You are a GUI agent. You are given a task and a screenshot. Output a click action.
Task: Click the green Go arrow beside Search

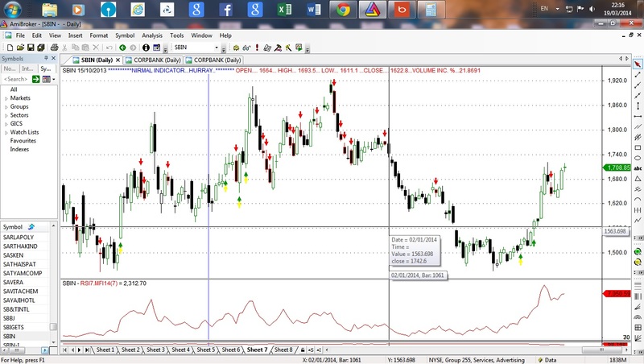(x=35, y=79)
